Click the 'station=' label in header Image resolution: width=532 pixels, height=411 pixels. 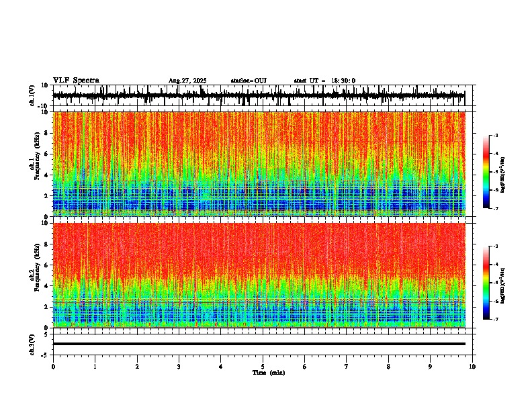point(242,81)
